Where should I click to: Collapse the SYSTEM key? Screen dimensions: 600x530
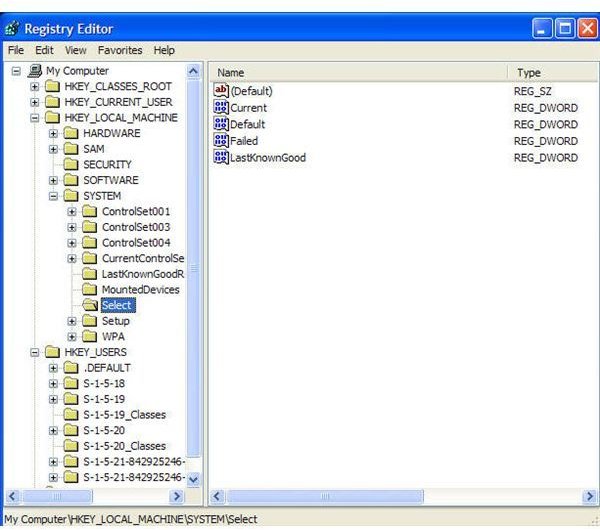[53, 196]
